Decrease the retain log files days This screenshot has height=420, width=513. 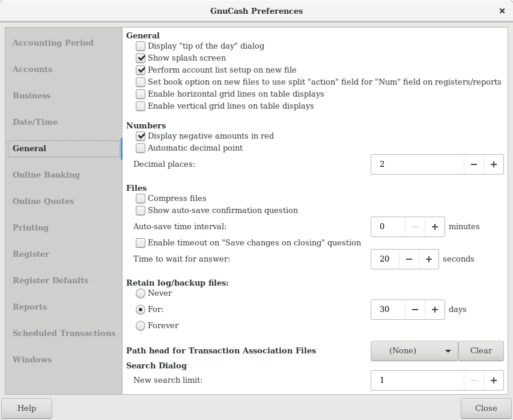[x=415, y=310]
